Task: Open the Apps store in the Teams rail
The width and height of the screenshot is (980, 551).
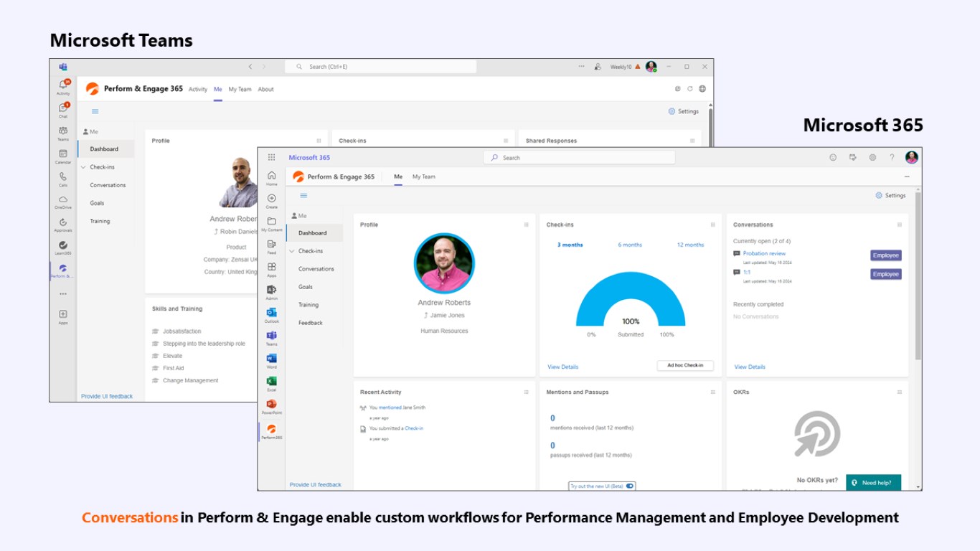Action: [x=63, y=316]
